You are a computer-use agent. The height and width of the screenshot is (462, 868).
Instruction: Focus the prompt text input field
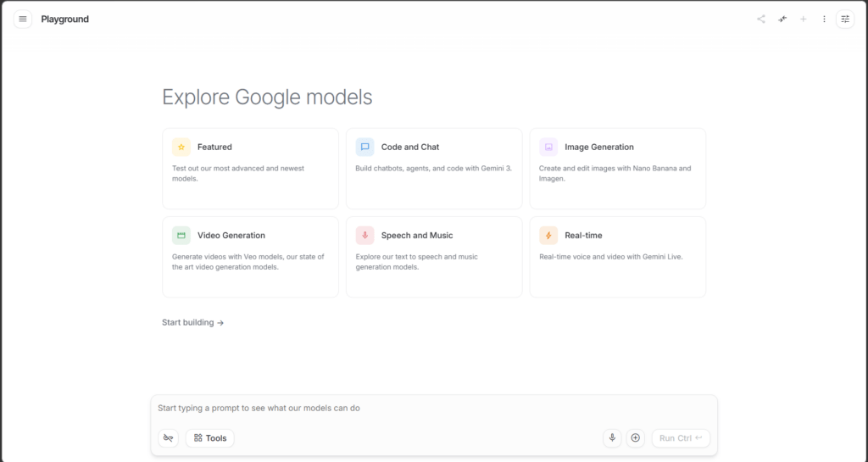(434, 409)
